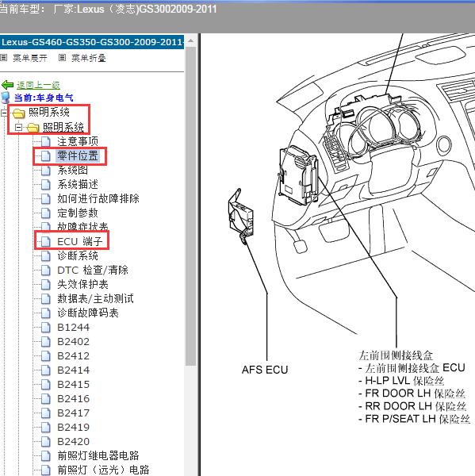The image size is (475, 476).
Task: Click the top-level 照明系统 folder icon
Action: click(x=18, y=113)
